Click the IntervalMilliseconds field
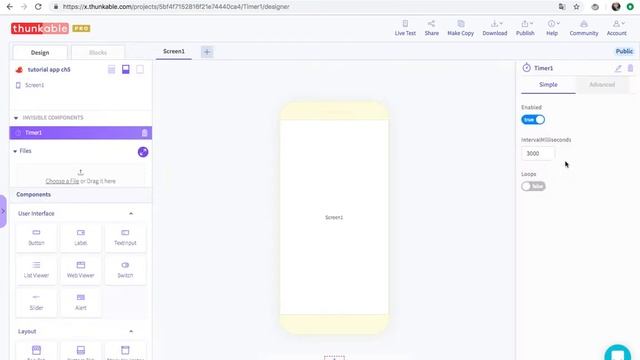 coord(538,153)
